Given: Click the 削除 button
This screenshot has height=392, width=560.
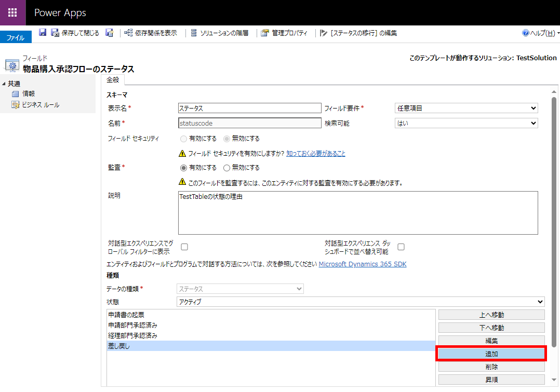Looking at the screenshot, I should 491,367.
